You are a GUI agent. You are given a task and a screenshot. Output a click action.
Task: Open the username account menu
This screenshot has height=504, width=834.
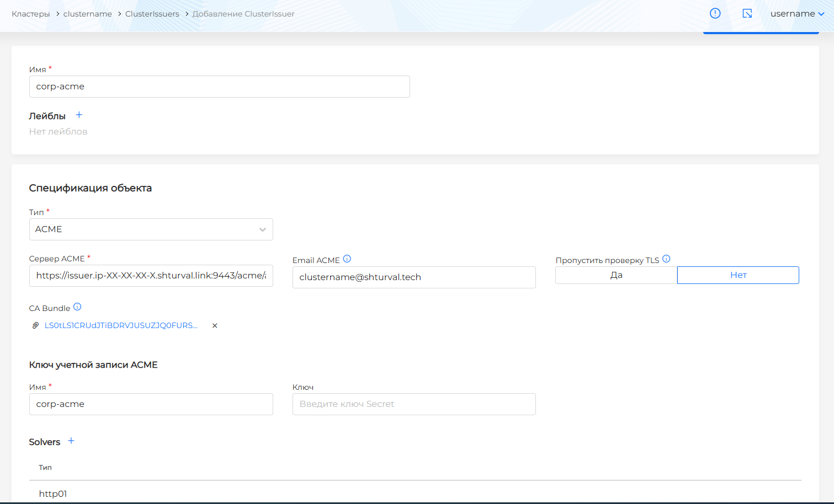[x=797, y=14]
